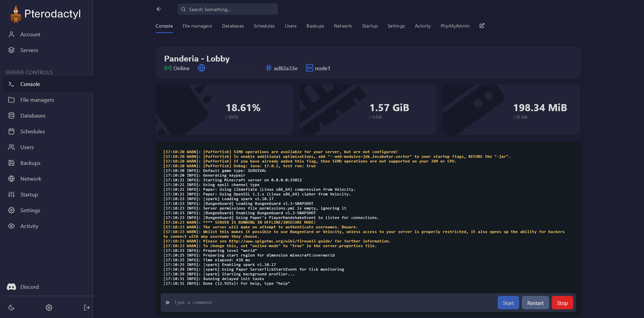Viewport: 644px width, 318px height.
Task: Switch to the Databases tab
Action: pos(233,26)
